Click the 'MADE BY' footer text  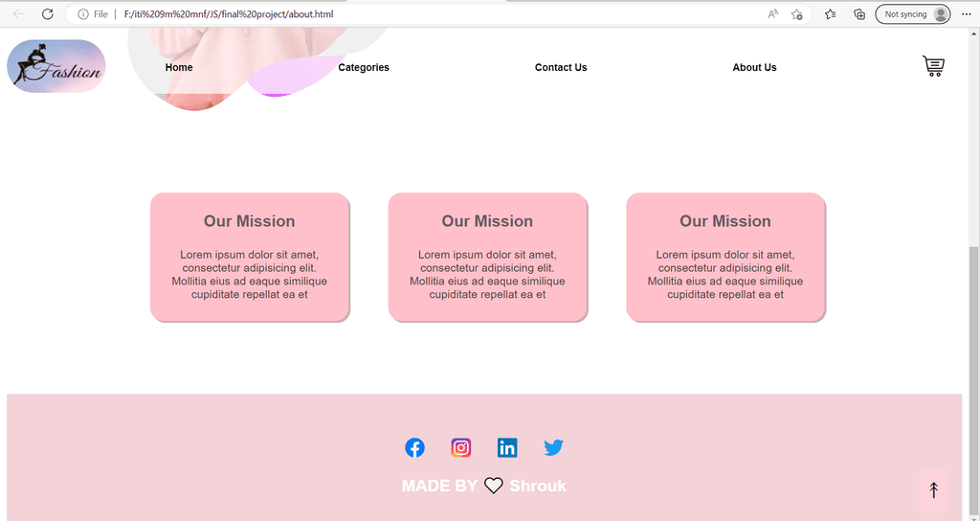(x=439, y=486)
